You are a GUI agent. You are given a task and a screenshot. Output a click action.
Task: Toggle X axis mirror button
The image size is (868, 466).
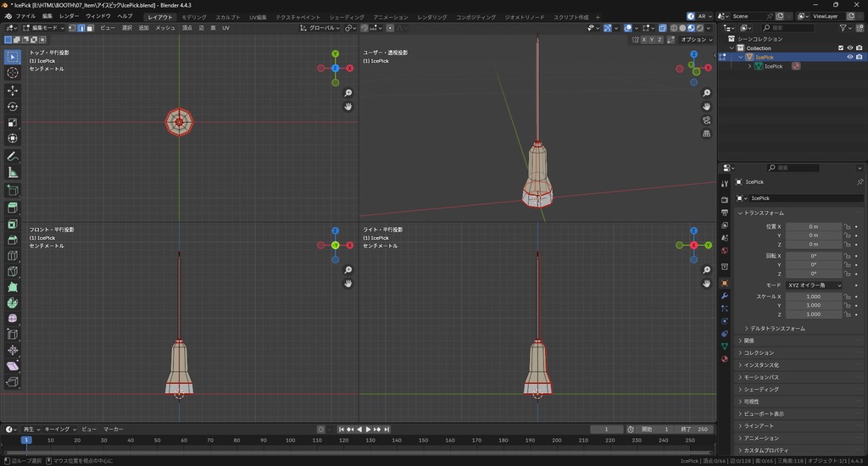click(644, 40)
